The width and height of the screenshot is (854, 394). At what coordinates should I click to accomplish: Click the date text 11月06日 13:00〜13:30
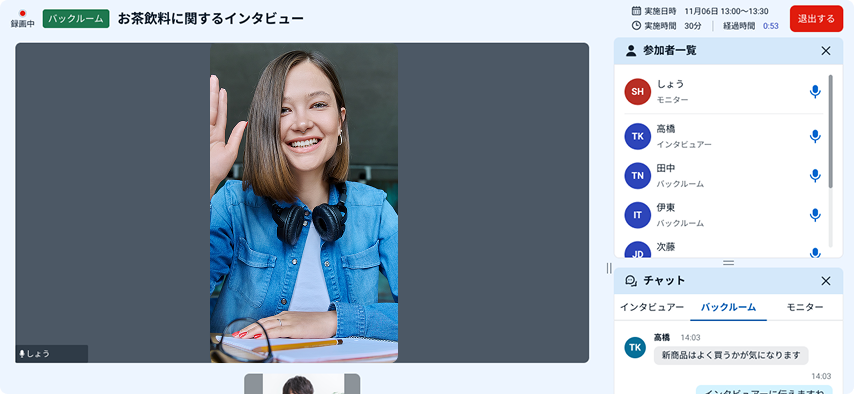726,11
